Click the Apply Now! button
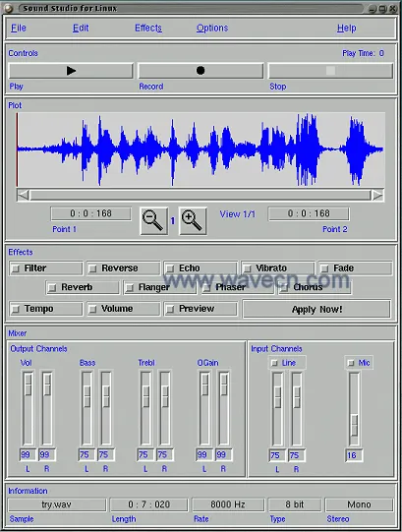The width and height of the screenshot is (402, 532). [316, 309]
